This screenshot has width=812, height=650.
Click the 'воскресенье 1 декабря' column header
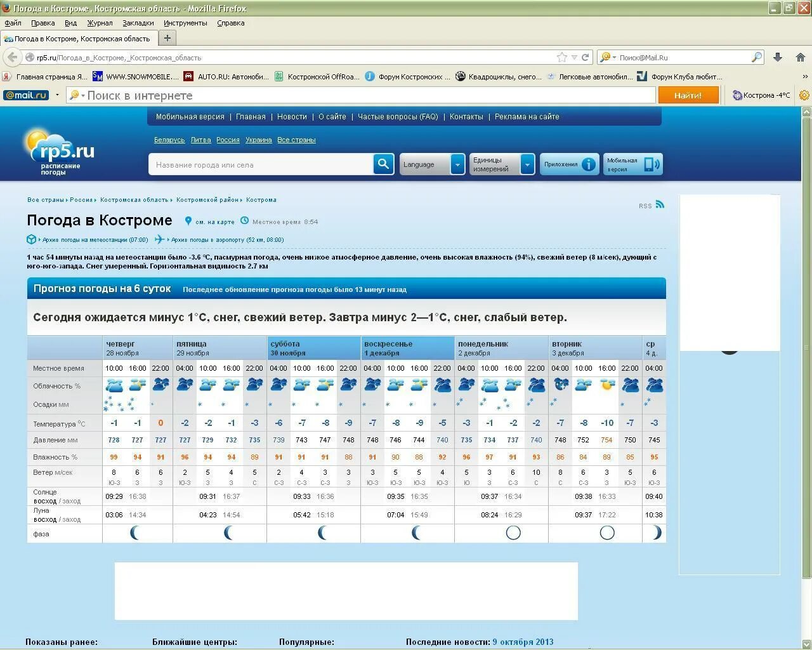pyautogui.click(x=407, y=348)
